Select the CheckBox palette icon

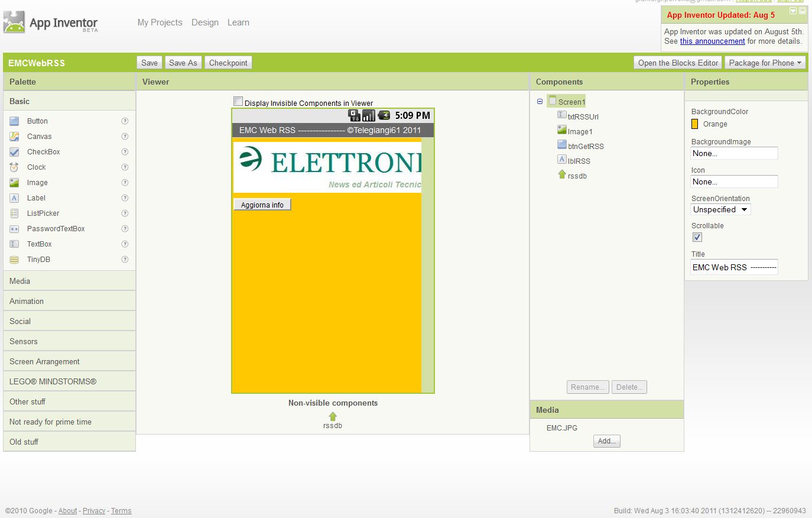coord(14,152)
